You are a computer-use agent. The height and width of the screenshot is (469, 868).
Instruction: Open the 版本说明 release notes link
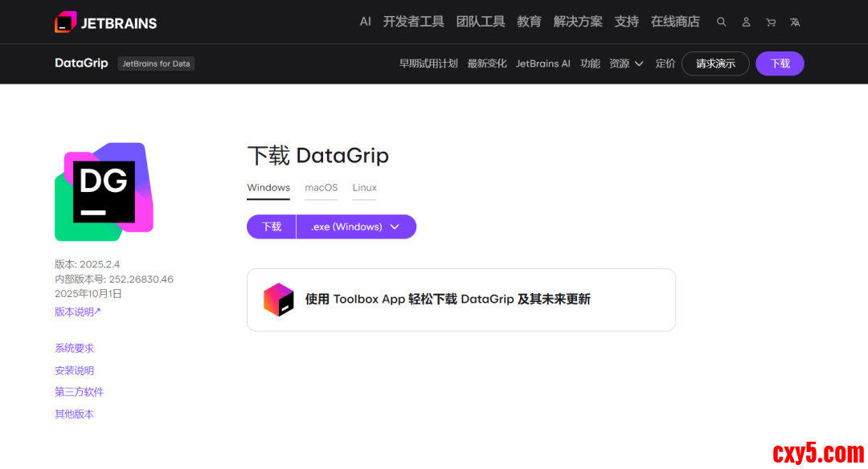[x=77, y=312]
